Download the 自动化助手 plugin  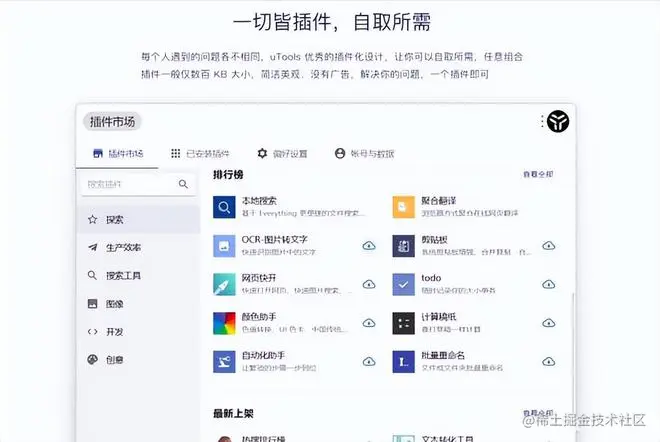click(369, 362)
